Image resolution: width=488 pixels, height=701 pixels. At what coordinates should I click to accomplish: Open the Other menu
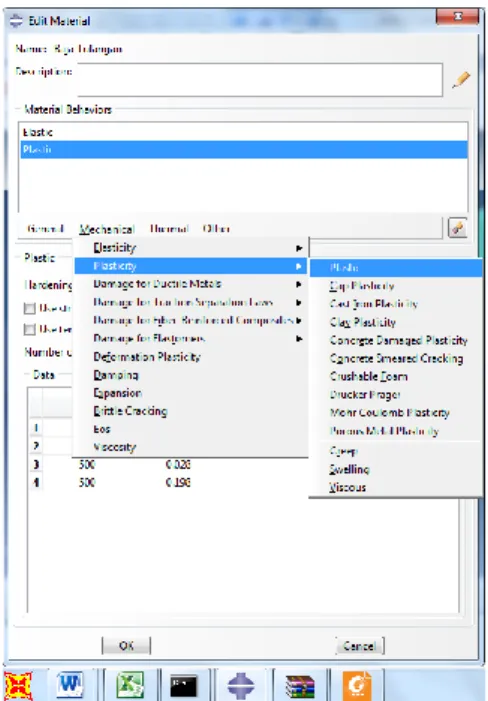click(216, 228)
